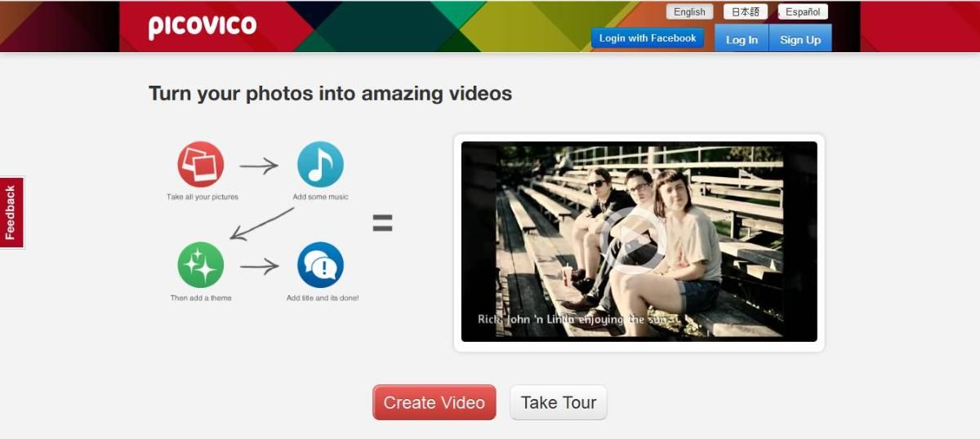Screen dimensions: 980x439
Task: Click the blue speech bubble title icon
Action: coord(320,265)
